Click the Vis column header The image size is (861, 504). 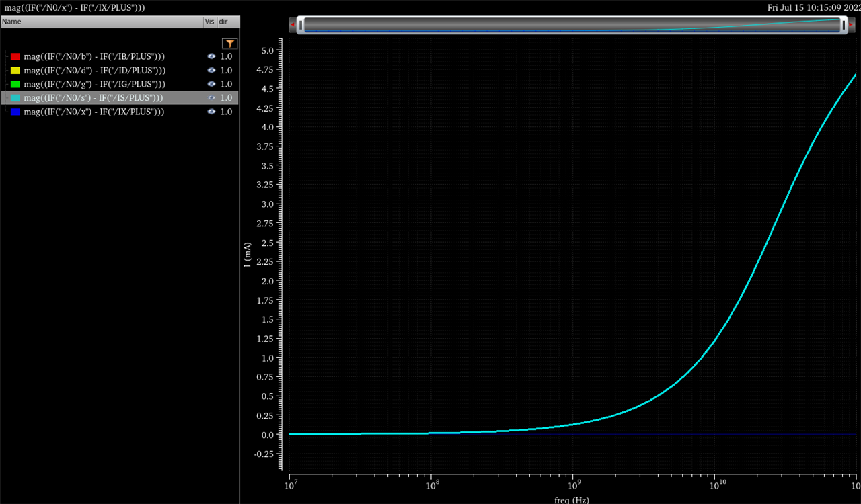(210, 22)
